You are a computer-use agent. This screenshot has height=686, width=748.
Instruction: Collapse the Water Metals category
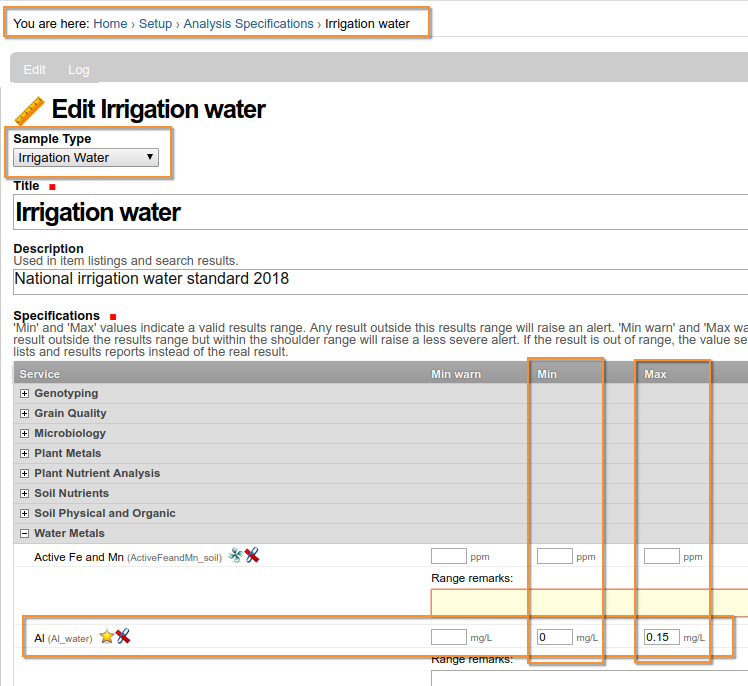pyautogui.click(x=25, y=533)
